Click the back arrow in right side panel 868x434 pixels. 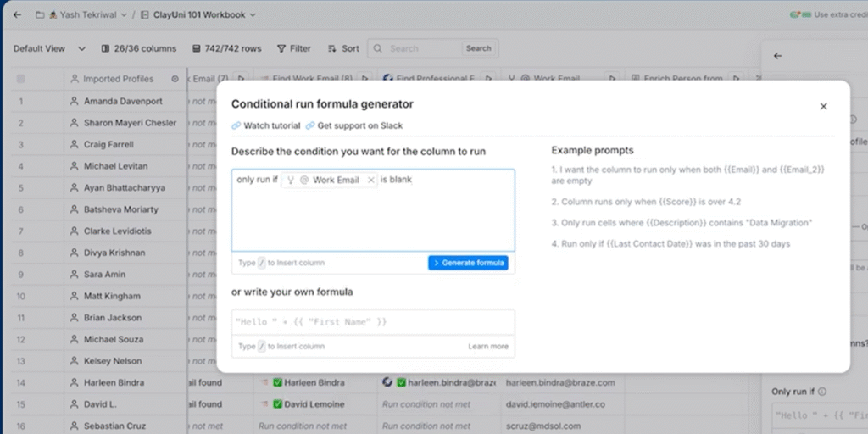778,56
